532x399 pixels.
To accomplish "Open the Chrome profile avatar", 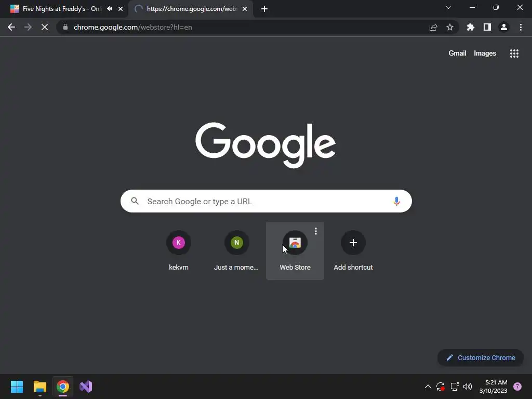I will (x=504, y=27).
